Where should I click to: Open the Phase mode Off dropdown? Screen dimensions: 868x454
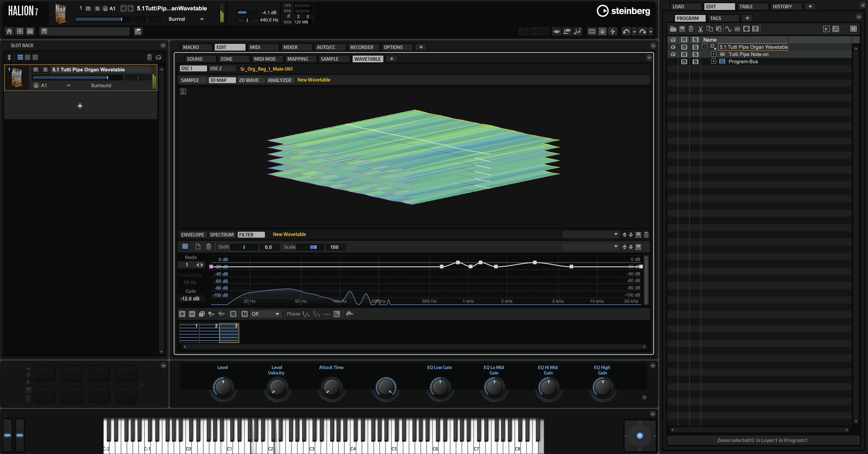click(266, 314)
